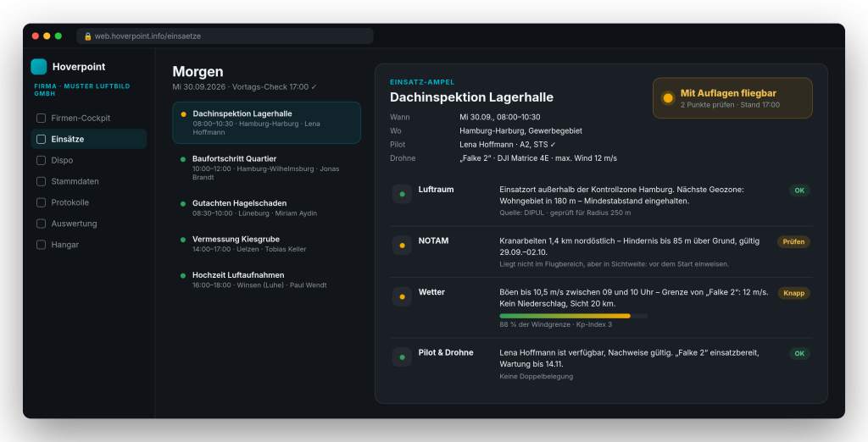Screen dimensions: 868x442
Task: Click the lock icon in address bar
Action: (87, 36)
